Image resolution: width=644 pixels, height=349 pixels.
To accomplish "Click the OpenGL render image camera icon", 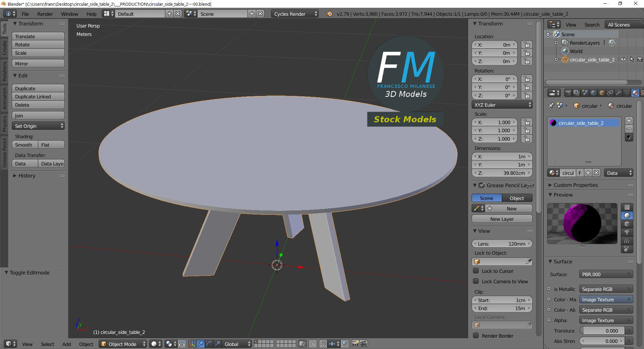I will click(x=355, y=344).
